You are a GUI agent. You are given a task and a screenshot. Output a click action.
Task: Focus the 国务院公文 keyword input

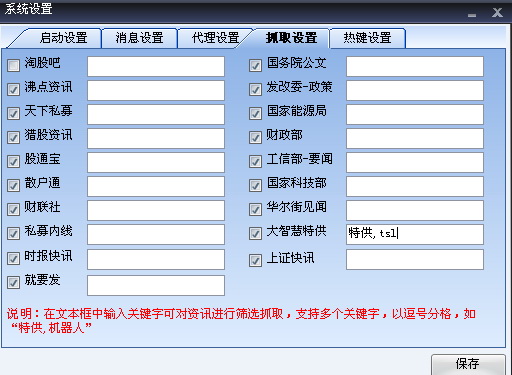[415, 66]
